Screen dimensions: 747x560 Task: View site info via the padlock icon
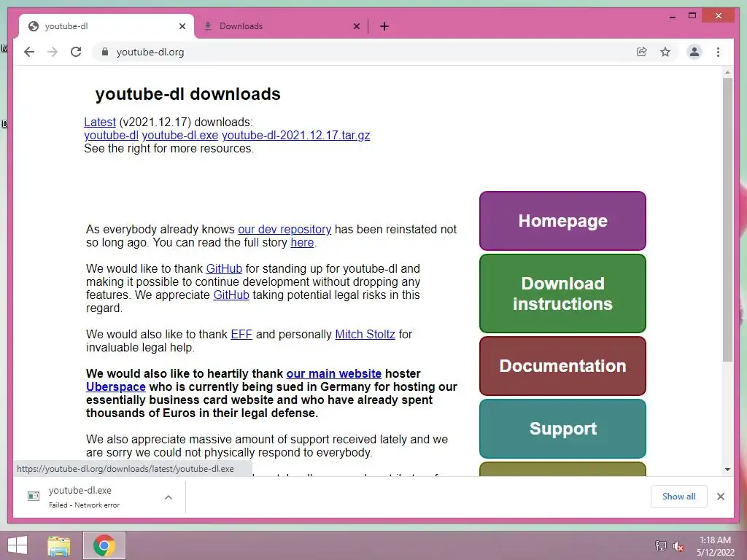tap(105, 52)
